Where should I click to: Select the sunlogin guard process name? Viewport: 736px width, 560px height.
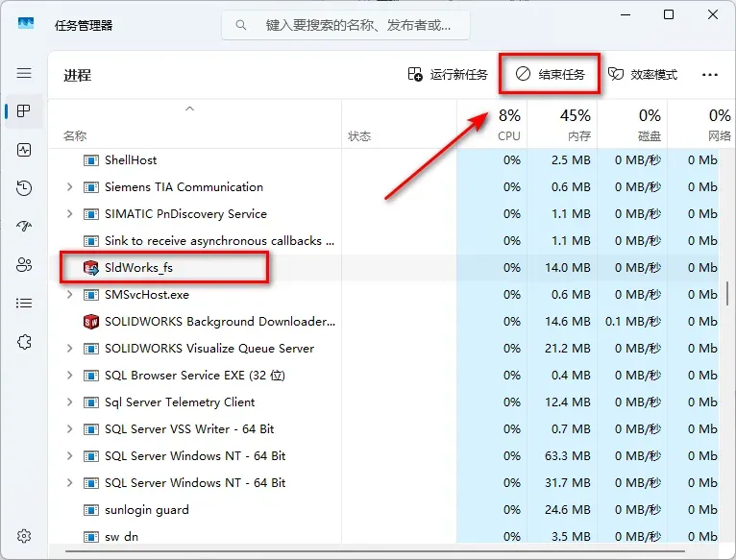pos(147,510)
